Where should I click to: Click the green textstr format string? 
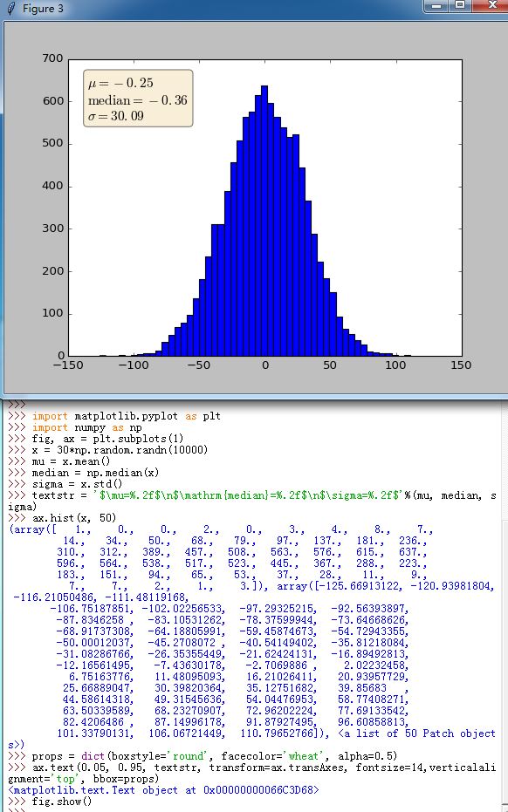pos(247,495)
